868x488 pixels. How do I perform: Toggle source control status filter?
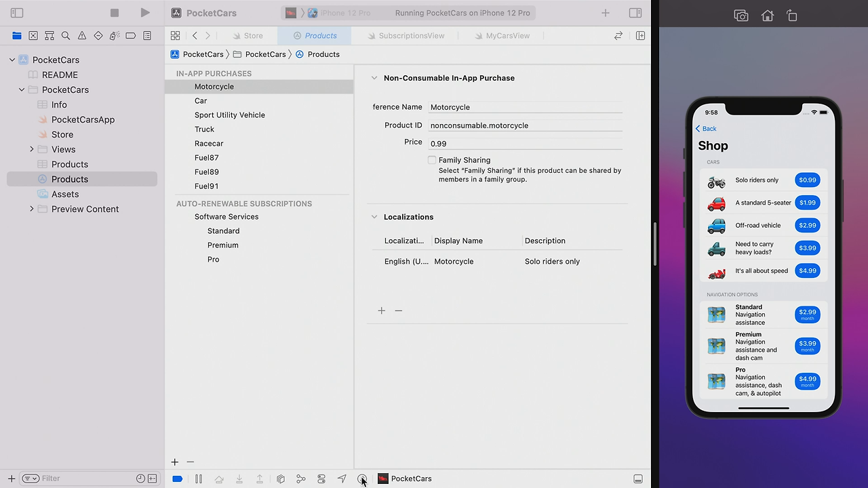click(x=152, y=479)
